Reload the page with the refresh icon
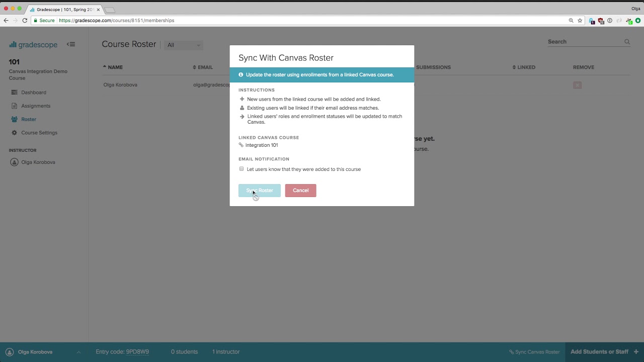644x362 pixels. click(25, 21)
